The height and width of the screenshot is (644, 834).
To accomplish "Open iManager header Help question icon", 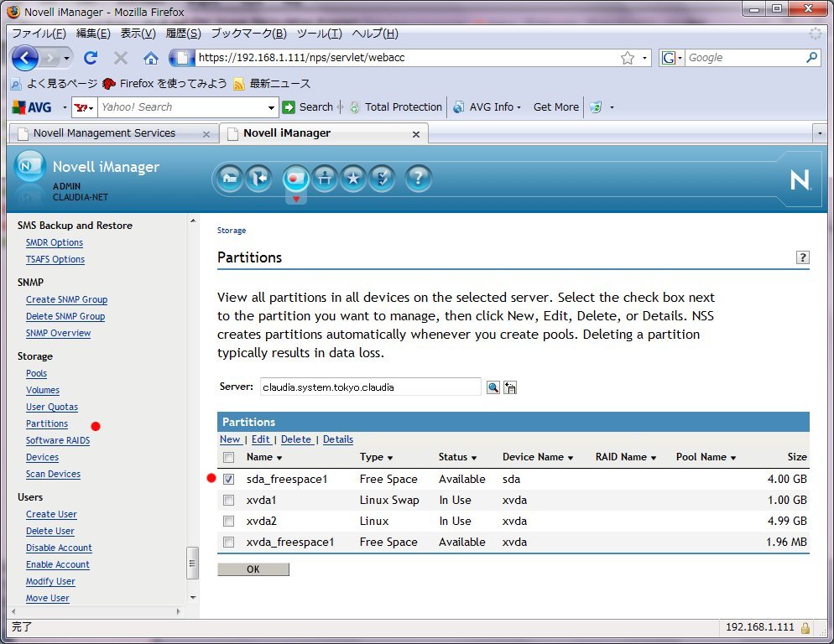I will [418, 178].
